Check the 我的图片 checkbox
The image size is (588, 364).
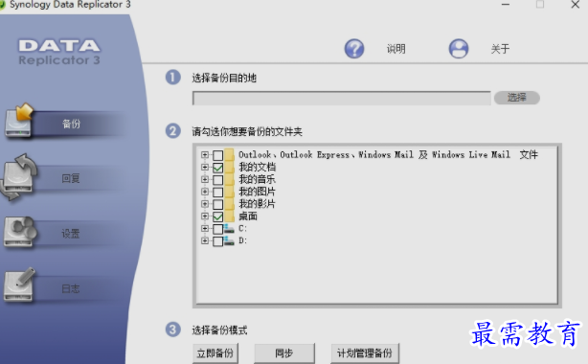click(218, 193)
